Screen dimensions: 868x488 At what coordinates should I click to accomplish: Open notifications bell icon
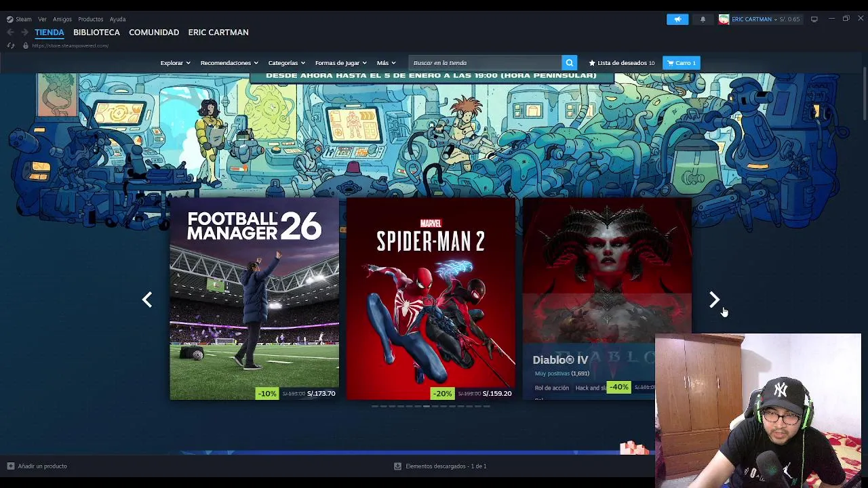tap(703, 19)
